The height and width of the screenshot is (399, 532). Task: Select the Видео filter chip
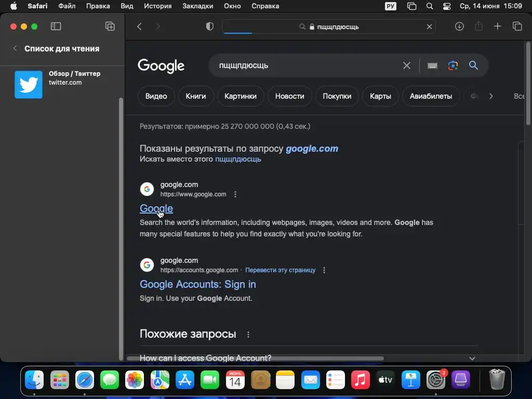[156, 96]
